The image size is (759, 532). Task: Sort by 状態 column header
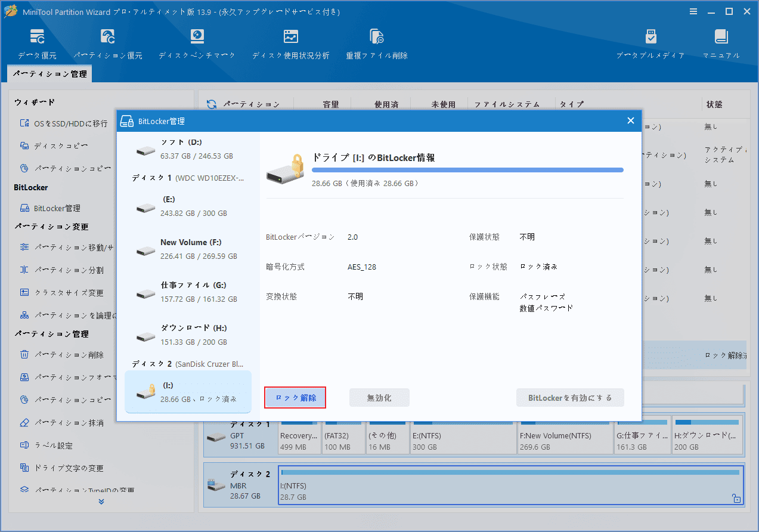click(x=714, y=104)
